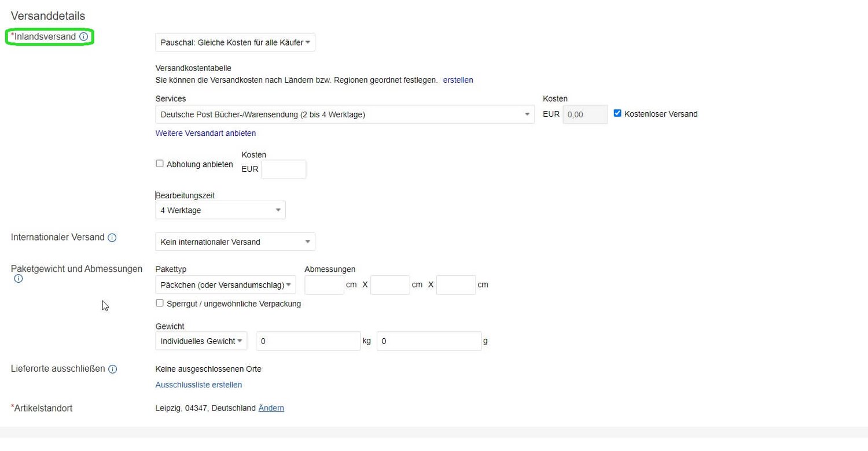This screenshot has height=451, width=868.
Task: Open the Inlandsversand info icon
Action: click(83, 37)
